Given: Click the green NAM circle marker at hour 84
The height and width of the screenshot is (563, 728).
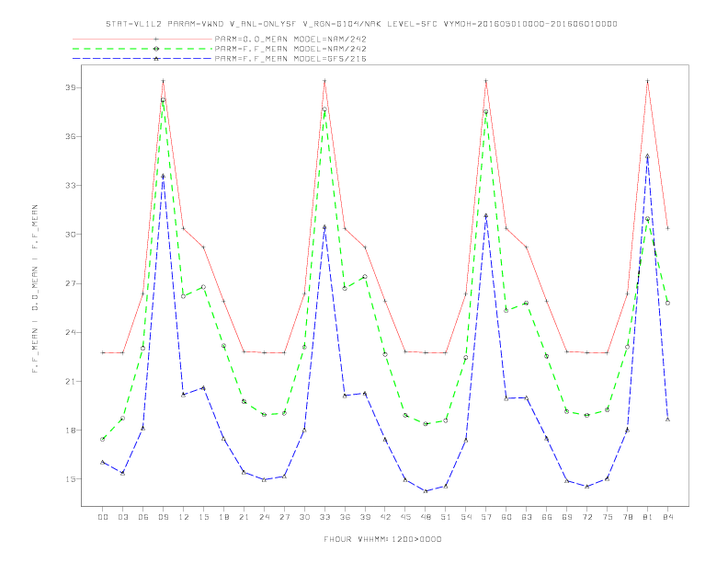Looking at the screenshot, I should click(667, 303).
